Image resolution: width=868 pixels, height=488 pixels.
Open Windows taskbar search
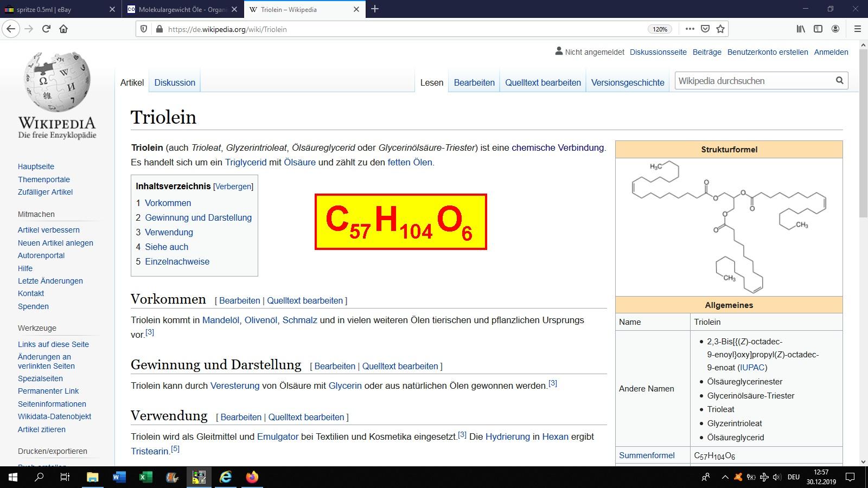click(39, 477)
